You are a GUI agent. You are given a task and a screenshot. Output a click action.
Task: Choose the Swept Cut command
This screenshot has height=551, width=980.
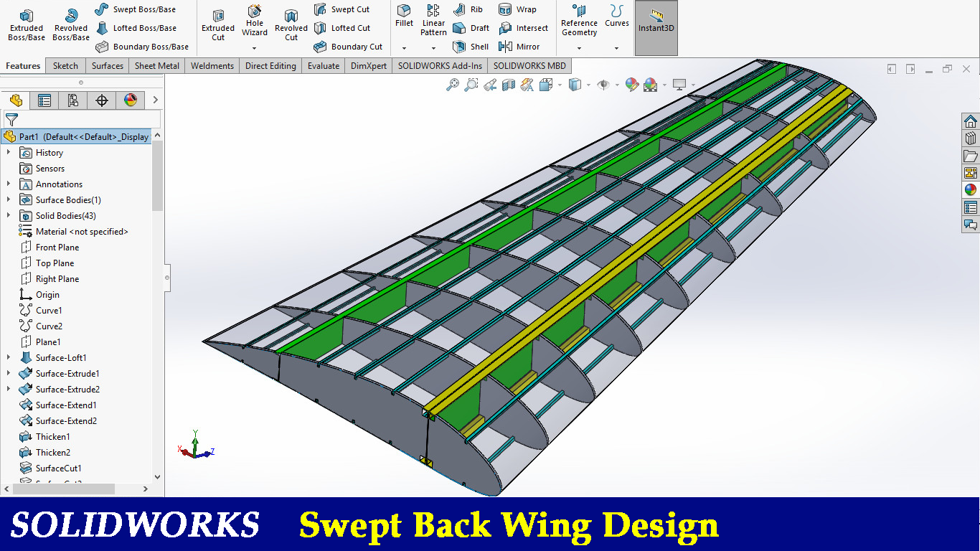(341, 9)
